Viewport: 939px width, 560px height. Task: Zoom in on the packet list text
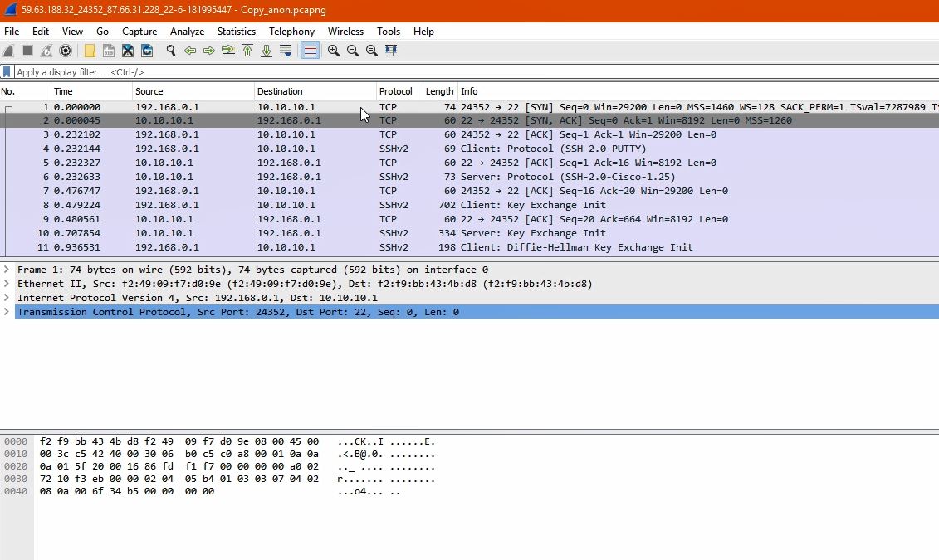[334, 51]
